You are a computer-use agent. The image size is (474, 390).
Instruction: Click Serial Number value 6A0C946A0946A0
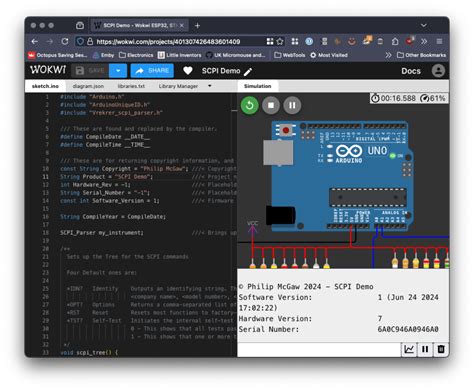(408, 329)
